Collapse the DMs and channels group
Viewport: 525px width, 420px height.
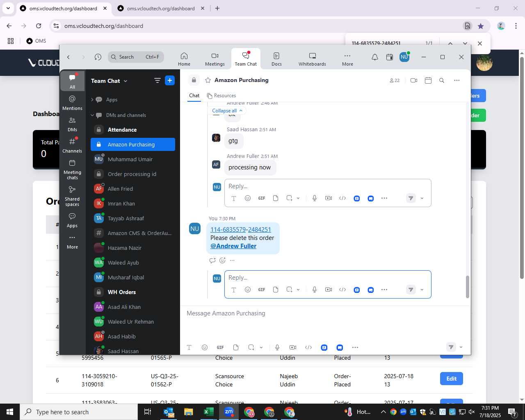point(92,115)
